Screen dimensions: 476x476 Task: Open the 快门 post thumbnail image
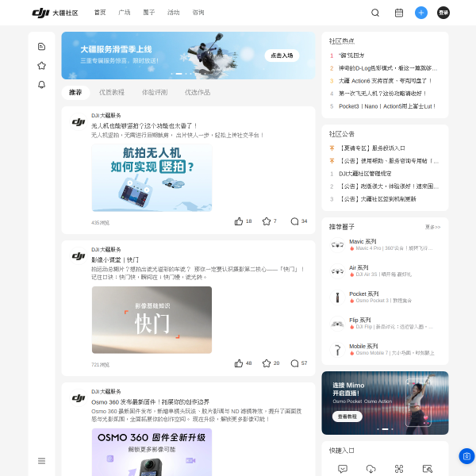152,320
